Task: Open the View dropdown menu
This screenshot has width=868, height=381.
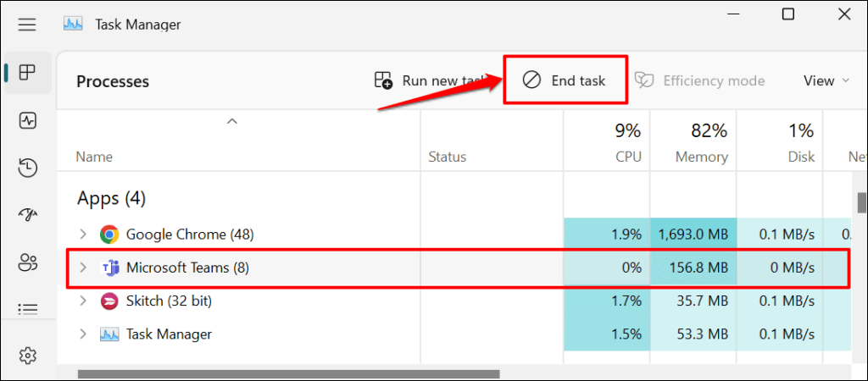Action: click(826, 80)
